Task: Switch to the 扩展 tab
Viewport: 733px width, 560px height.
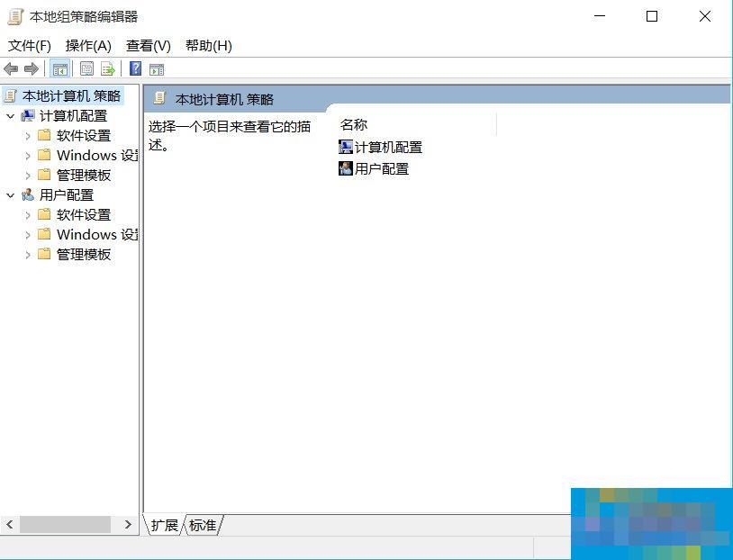Action: 164,525
